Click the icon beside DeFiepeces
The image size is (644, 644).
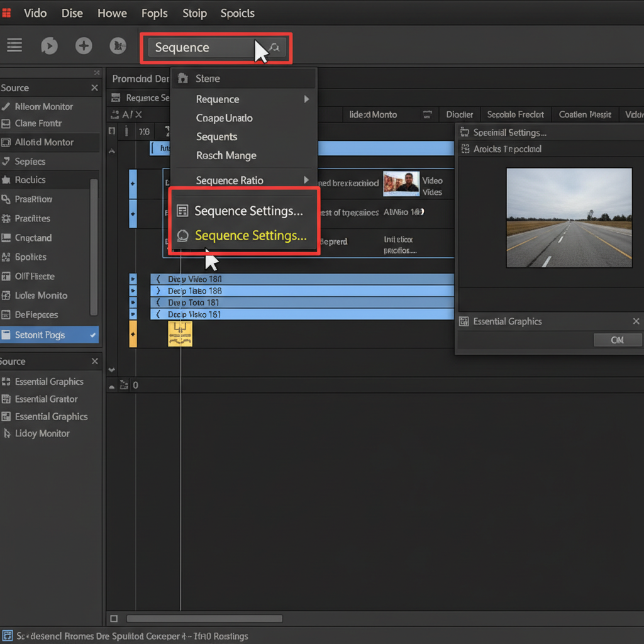pyautogui.click(x=6, y=315)
